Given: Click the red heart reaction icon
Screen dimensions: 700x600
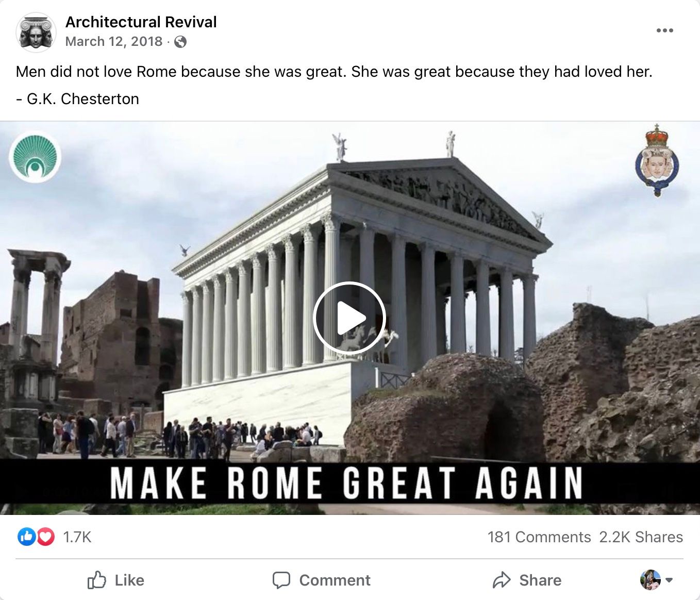Looking at the screenshot, I should point(45,537).
